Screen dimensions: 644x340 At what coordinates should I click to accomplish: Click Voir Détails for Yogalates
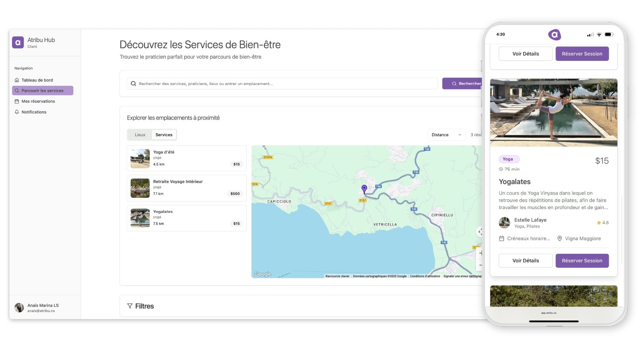point(525,261)
